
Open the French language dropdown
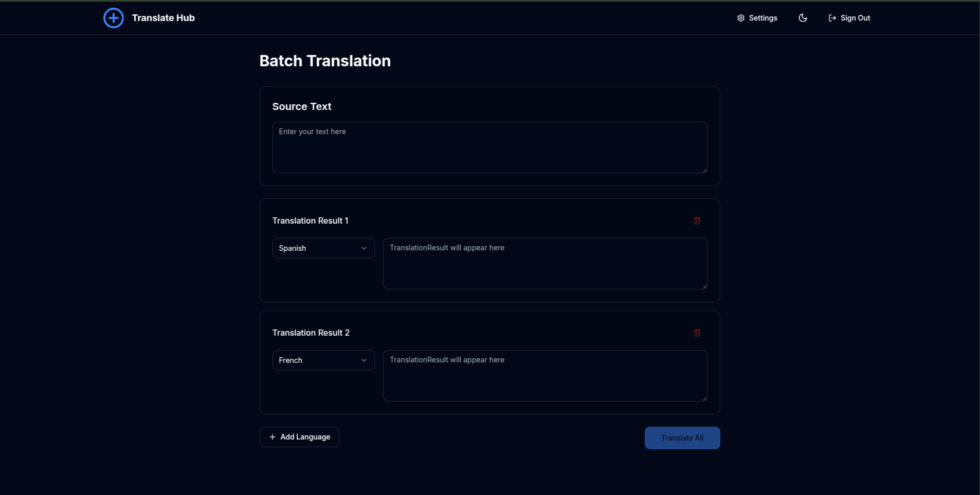coord(323,360)
